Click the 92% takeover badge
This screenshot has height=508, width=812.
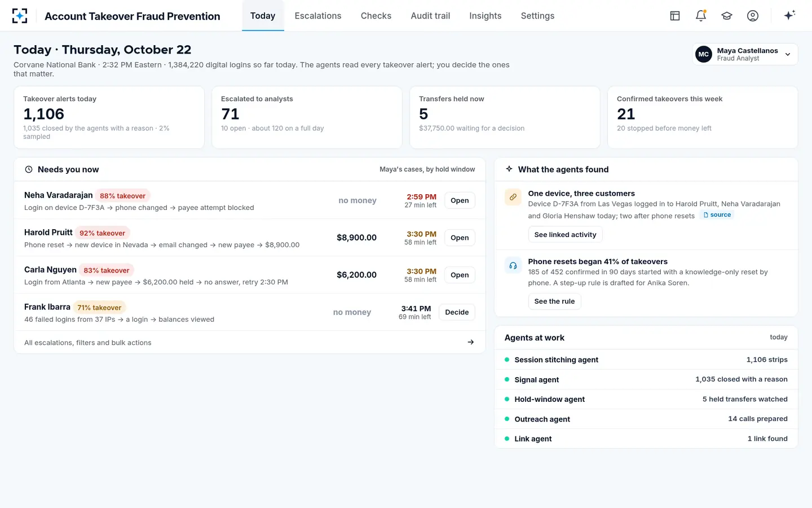[102, 233]
